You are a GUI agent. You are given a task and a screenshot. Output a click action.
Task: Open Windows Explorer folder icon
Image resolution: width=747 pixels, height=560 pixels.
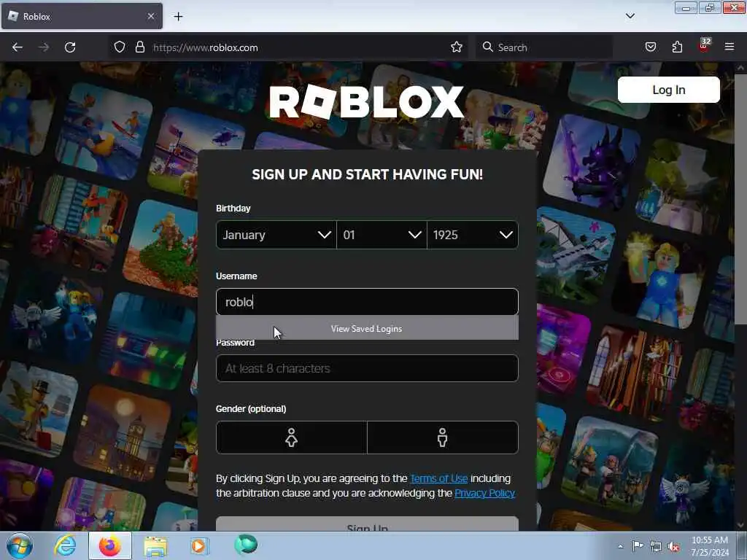[155, 546]
